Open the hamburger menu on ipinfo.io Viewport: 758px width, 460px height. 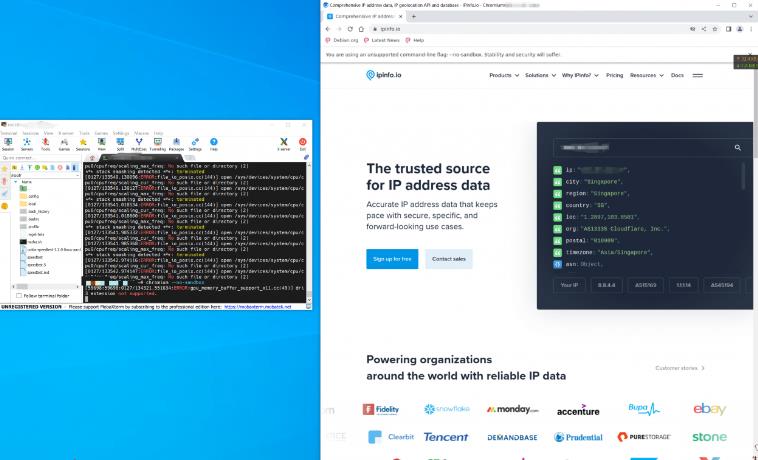tap(698, 75)
